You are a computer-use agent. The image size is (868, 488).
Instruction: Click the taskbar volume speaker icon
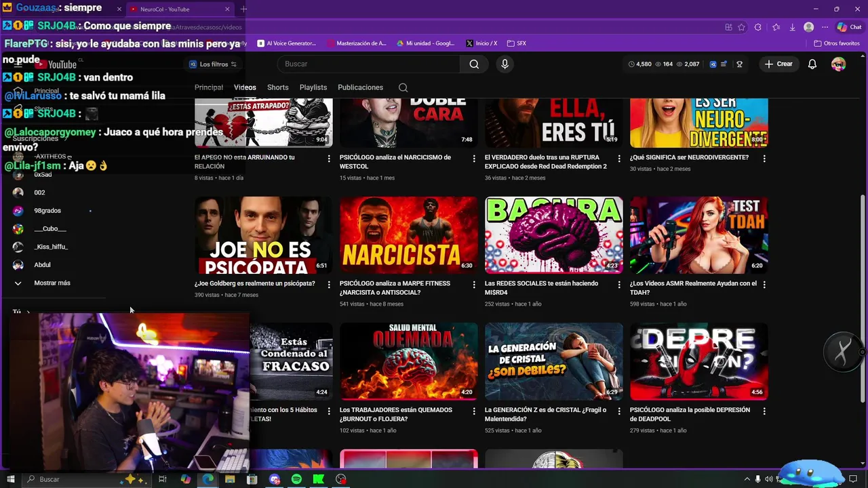coord(770,479)
